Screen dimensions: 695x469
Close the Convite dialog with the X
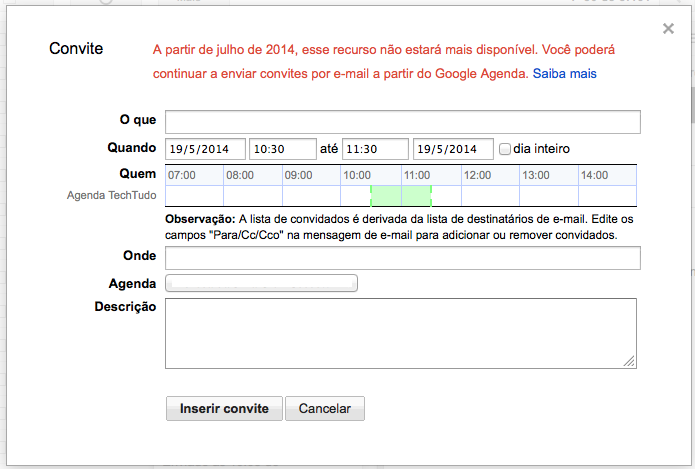[668, 29]
